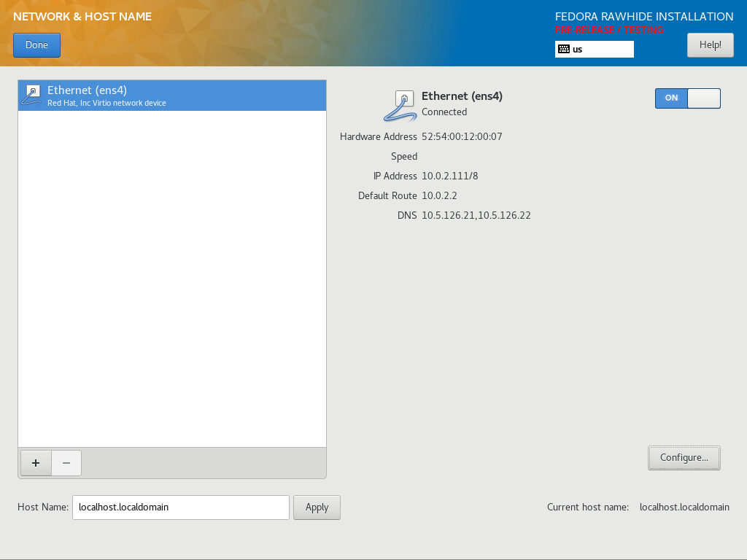Viewport: 747px width, 560px height.
Task: Click the NETWORK & HOST NAME title
Action: [82, 17]
